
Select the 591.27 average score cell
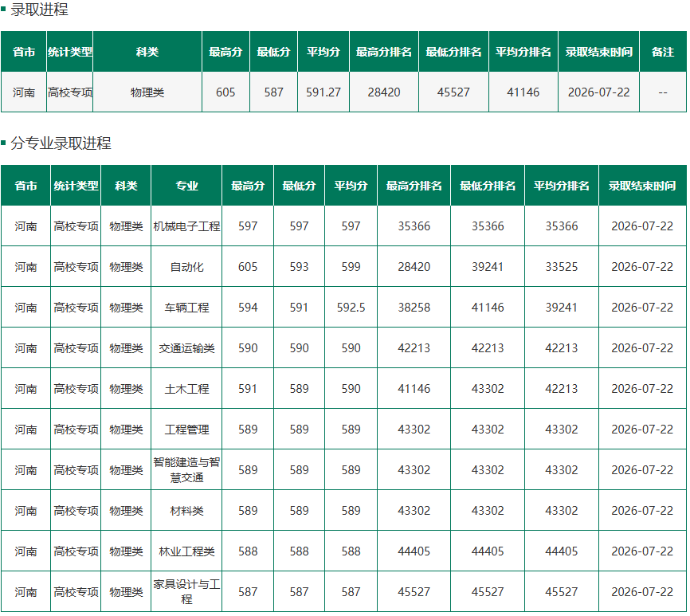323,92
